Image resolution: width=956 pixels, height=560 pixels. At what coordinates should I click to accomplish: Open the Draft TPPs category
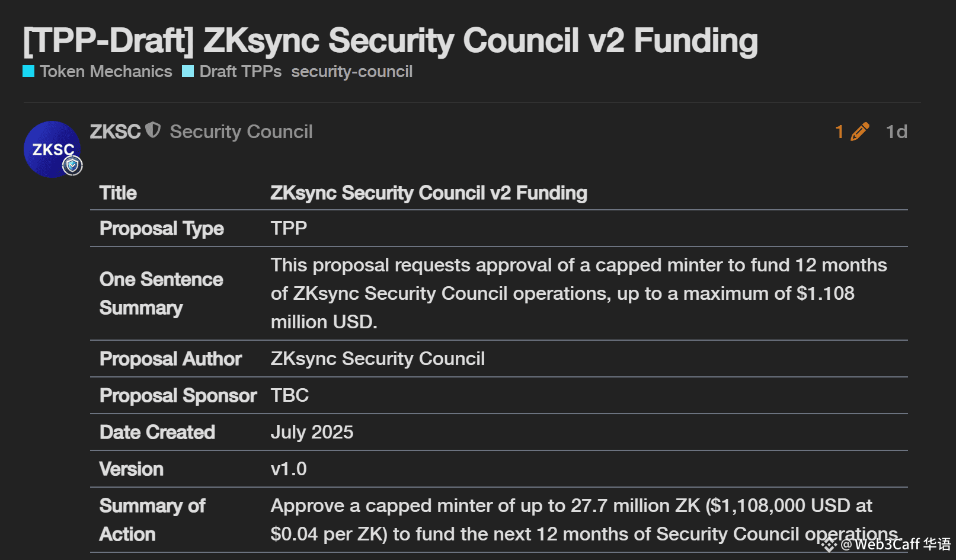[241, 72]
